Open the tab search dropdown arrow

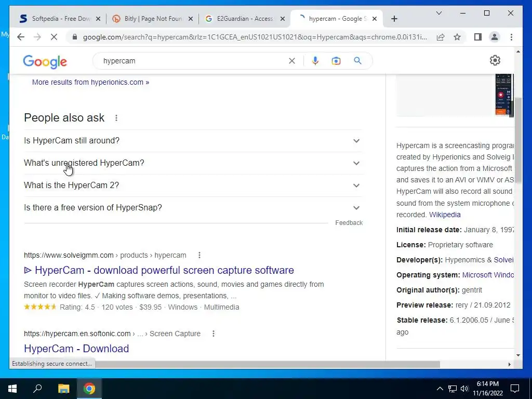click(x=438, y=13)
